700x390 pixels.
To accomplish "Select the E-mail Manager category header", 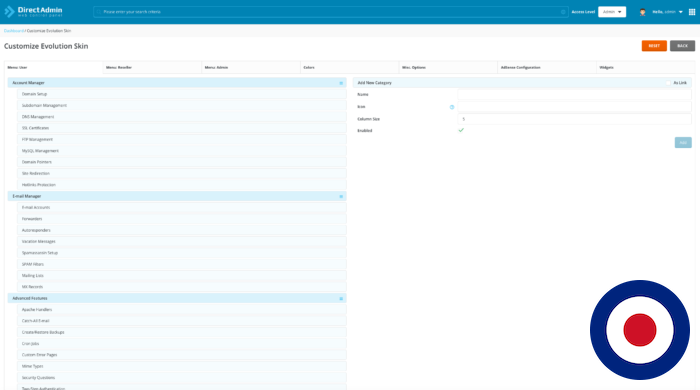I will click(x=177, y=196).
